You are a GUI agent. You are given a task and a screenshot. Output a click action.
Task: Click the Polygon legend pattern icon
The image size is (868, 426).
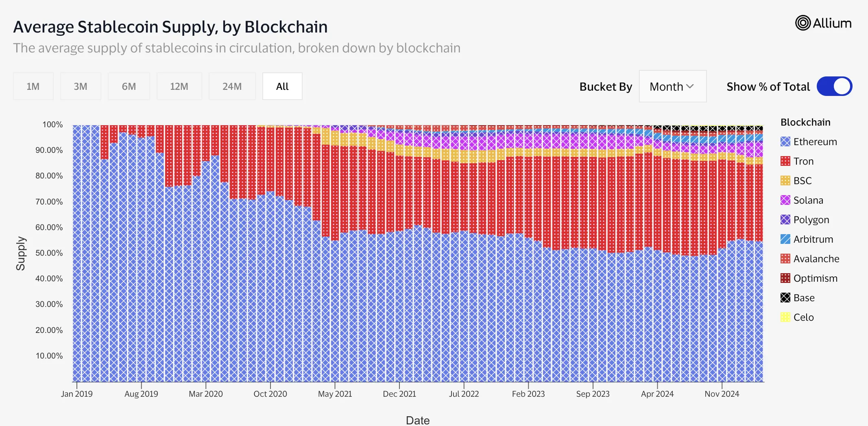click(x=785, y=220)
